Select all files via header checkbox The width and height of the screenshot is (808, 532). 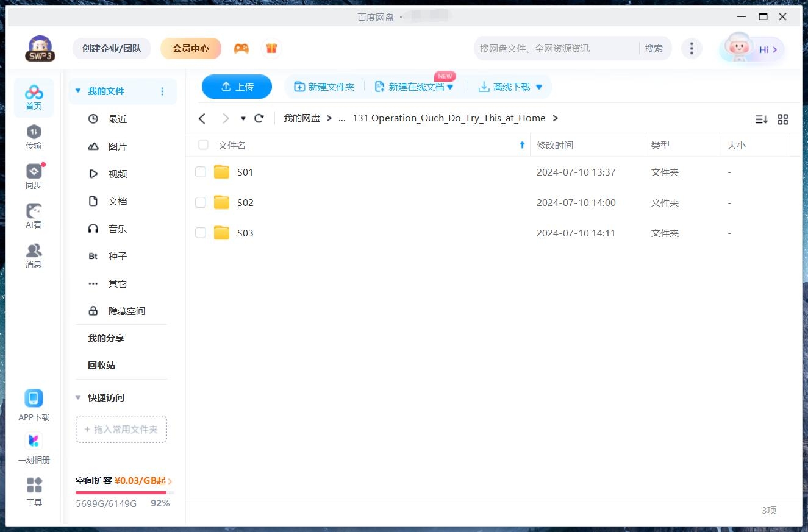point(203,145)
